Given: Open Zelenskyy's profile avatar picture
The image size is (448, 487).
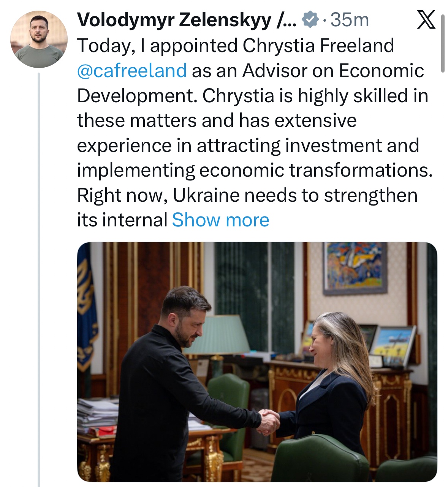Looking at the screenshot, I should coord(39,40).
